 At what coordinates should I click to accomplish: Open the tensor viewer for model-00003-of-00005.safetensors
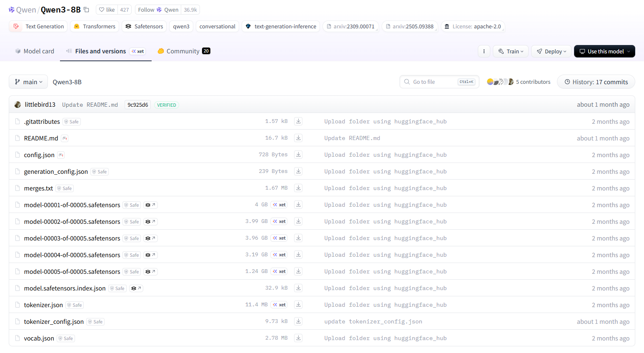click(150, 238)
